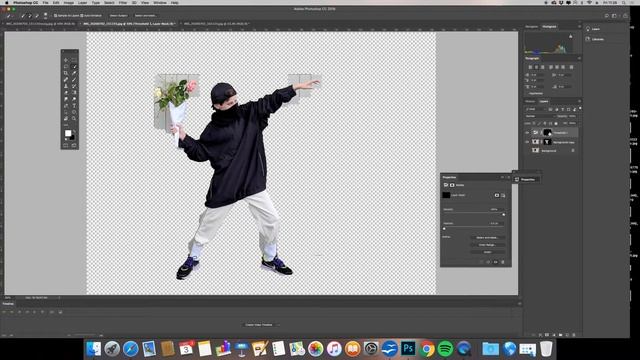Open dropdown arrow next to Create Video Timeline

coord(278,325)
